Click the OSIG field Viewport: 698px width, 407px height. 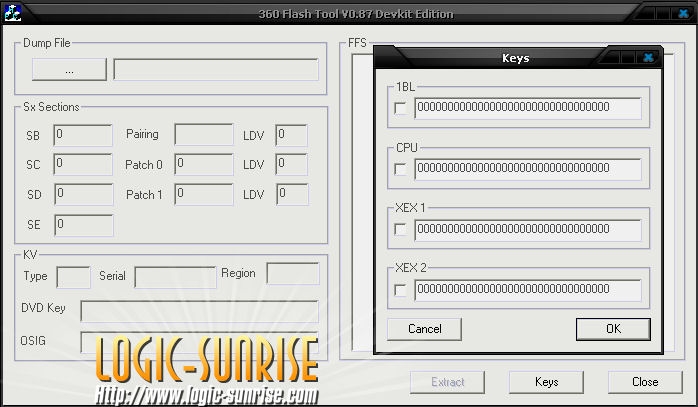(x=199, y=342)
